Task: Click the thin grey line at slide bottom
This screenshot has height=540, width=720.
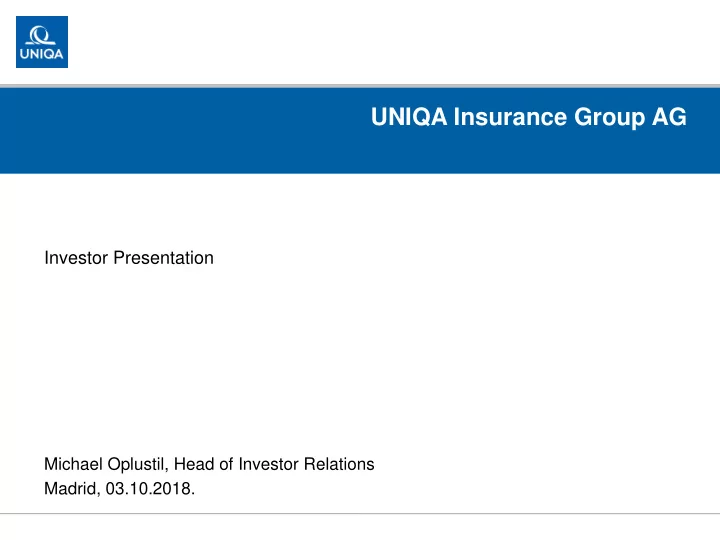Action: pyautogui.click(x=360, y=514)
